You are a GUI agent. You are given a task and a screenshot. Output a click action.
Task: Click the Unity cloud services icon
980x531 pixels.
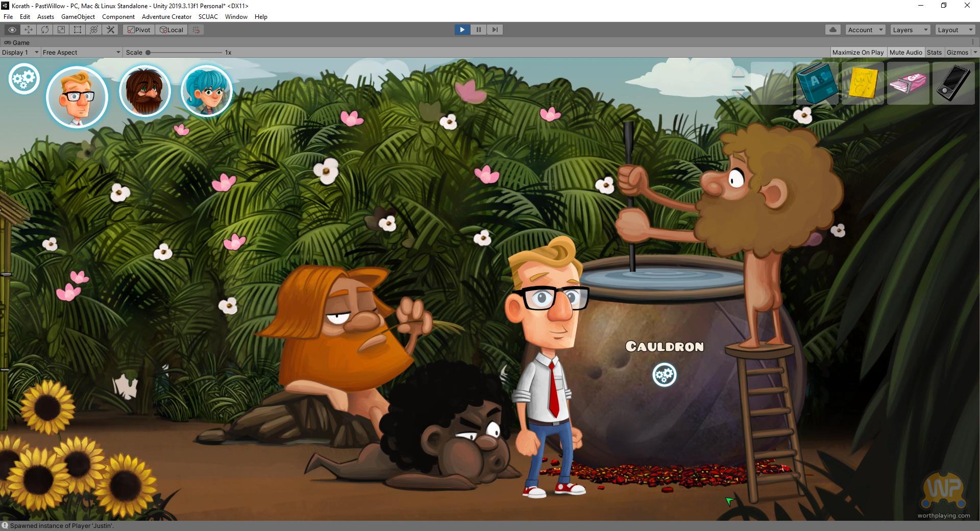click(x=833, y=30)
